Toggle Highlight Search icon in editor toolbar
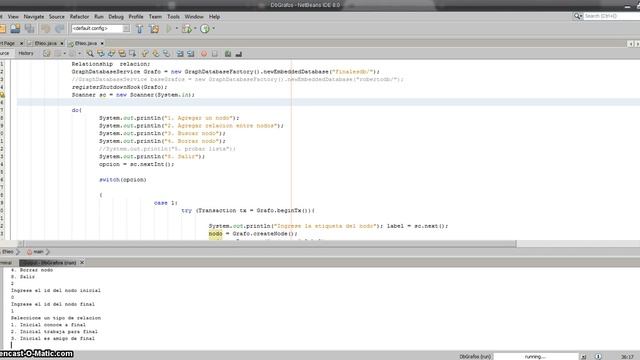The width and height of the screenshot is (640, 360). [122, 53]
